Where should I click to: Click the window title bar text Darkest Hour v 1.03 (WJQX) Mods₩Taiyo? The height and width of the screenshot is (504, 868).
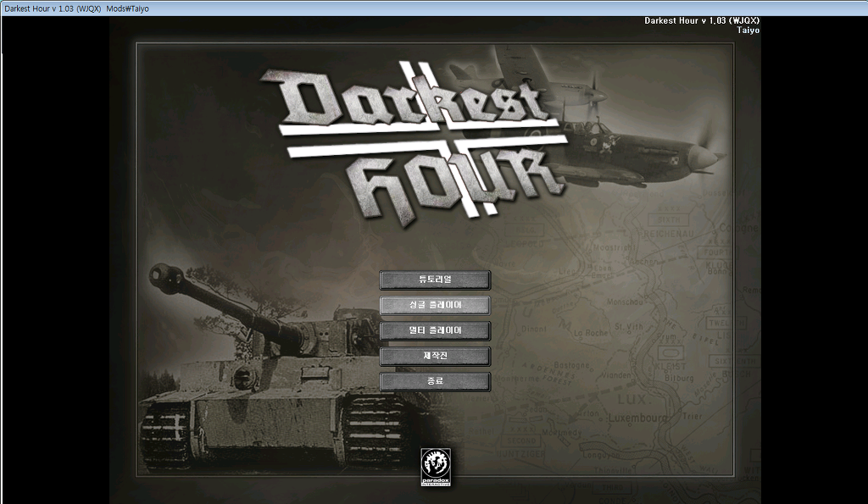coord(76,8)
